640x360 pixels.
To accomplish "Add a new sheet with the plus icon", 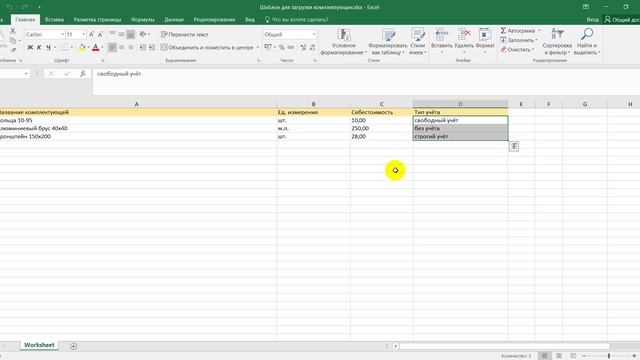I will (73, 346).
